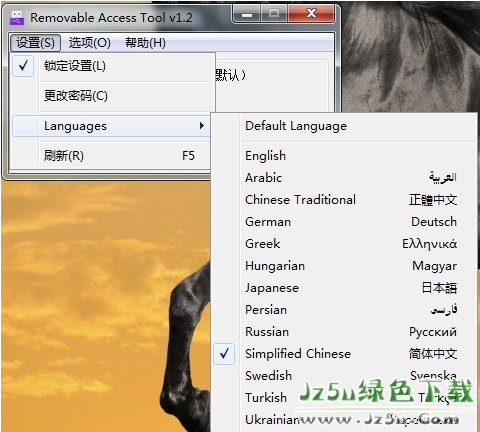Open the 帮助(H) menu
480x432 pixels.
point(145,43)
